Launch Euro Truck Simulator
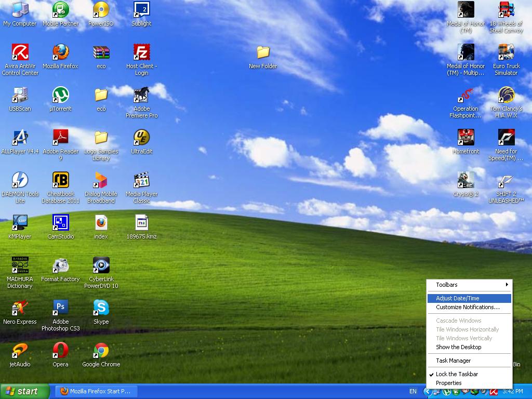 (x=506, y=60)
